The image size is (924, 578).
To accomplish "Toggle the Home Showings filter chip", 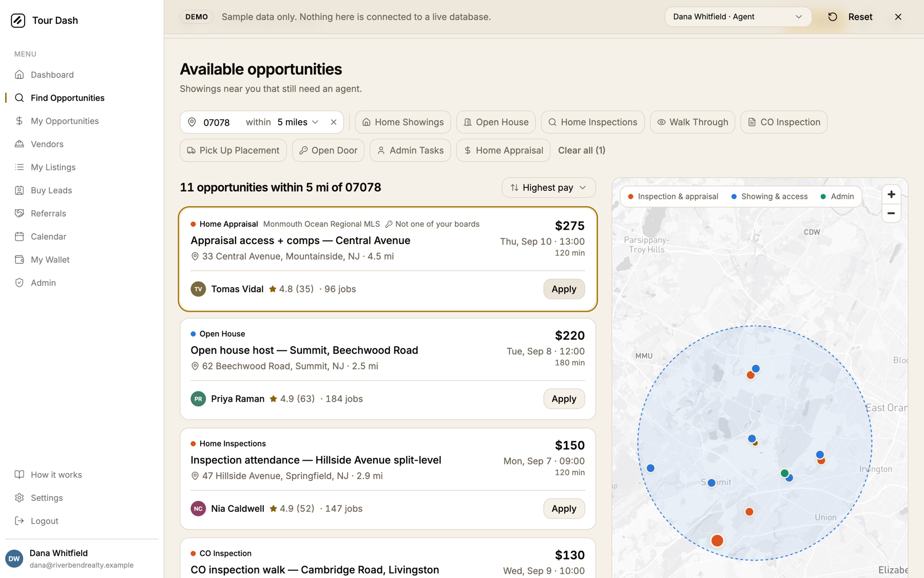I will click(403, 122).
